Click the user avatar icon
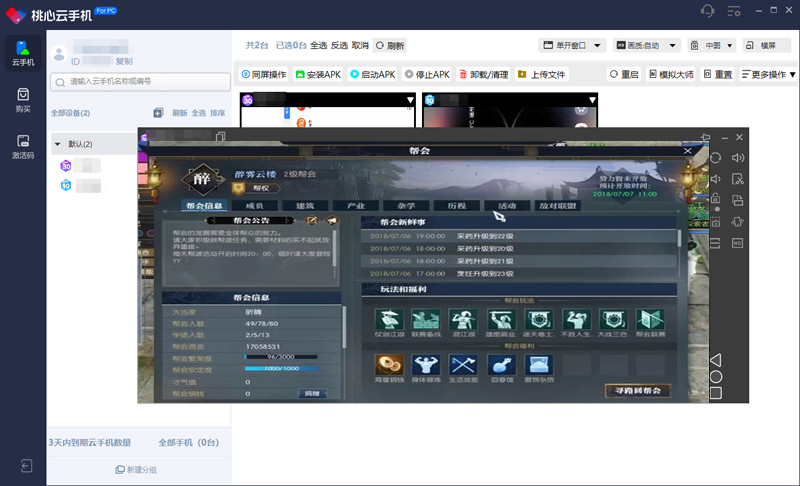The image size is (800, 486). (x=59, y=54)
